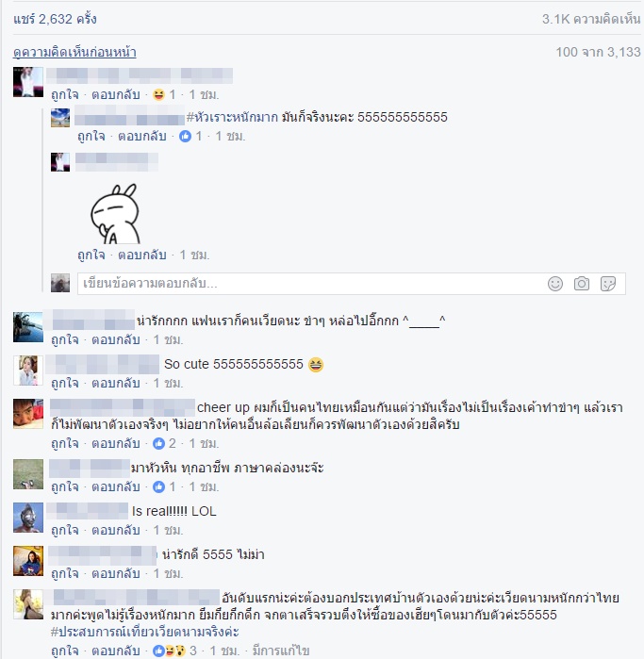
Task: Expand previous comments via ดูความคิดเห็นก่อนหน้า
Action: [x=74, y=52]
